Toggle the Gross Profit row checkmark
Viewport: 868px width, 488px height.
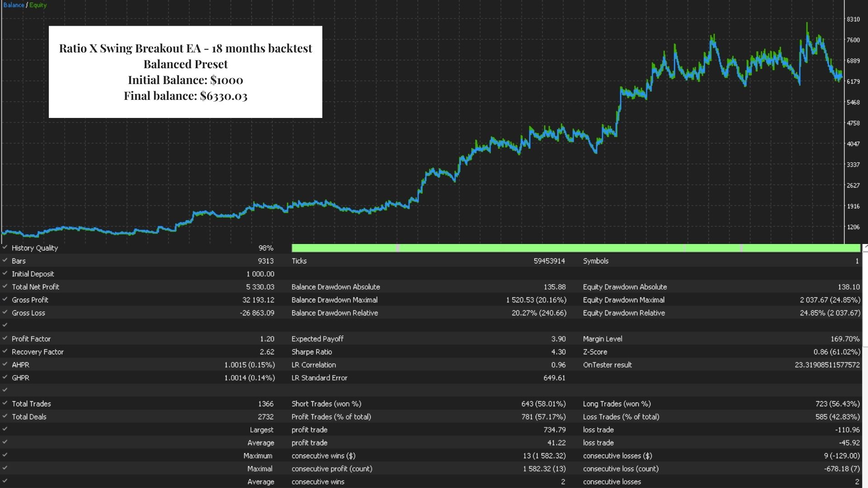point(5,299)
